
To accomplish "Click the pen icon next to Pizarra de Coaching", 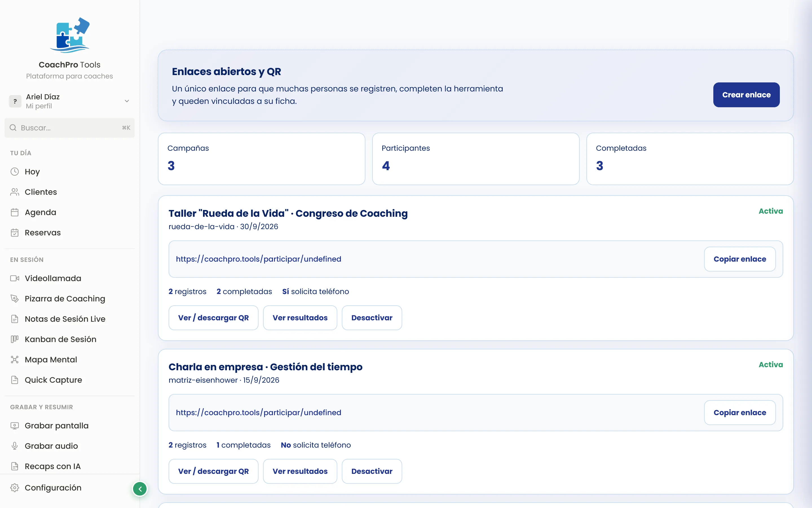I will (14, 298).
